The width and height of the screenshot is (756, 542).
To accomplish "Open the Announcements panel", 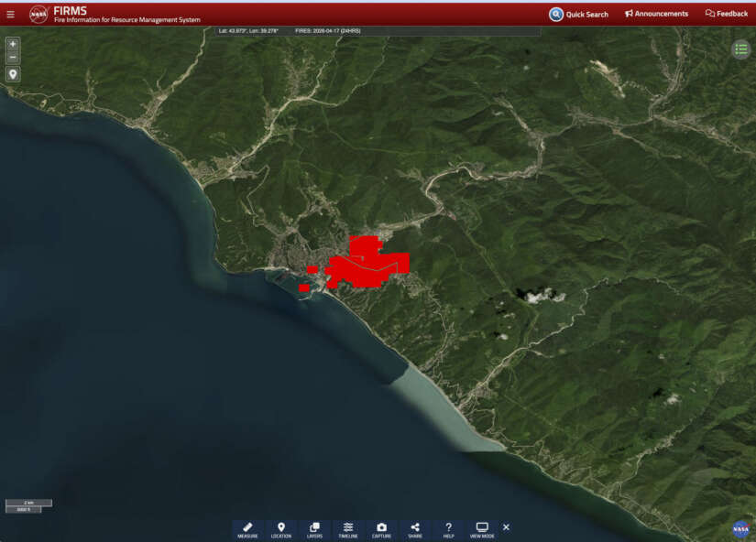I will (656, 14).
